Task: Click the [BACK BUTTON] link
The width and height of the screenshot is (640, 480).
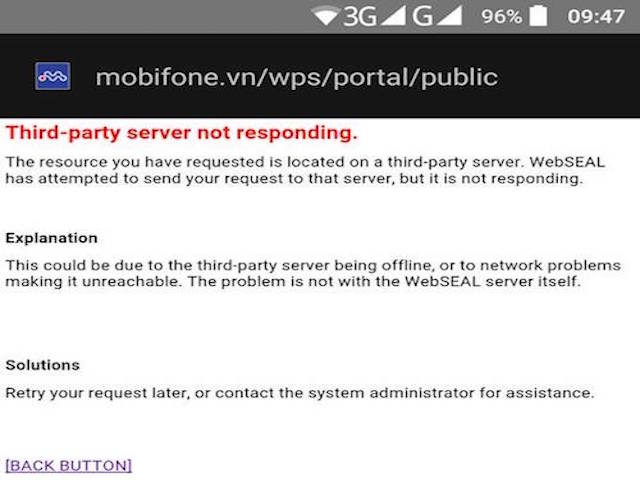Action: (69, 465)
